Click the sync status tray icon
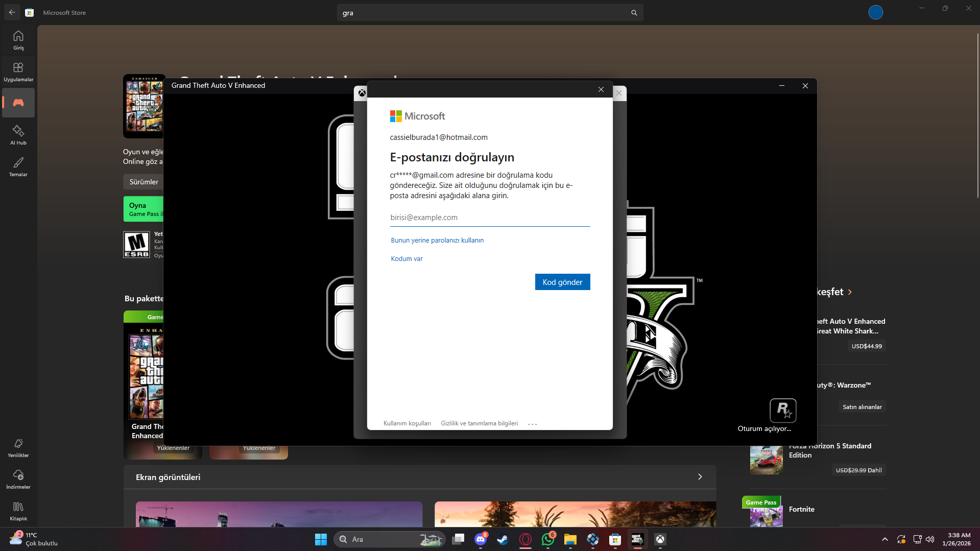This screenshot has width=980, height=551. pyautogui.click(x=901, y=539)
